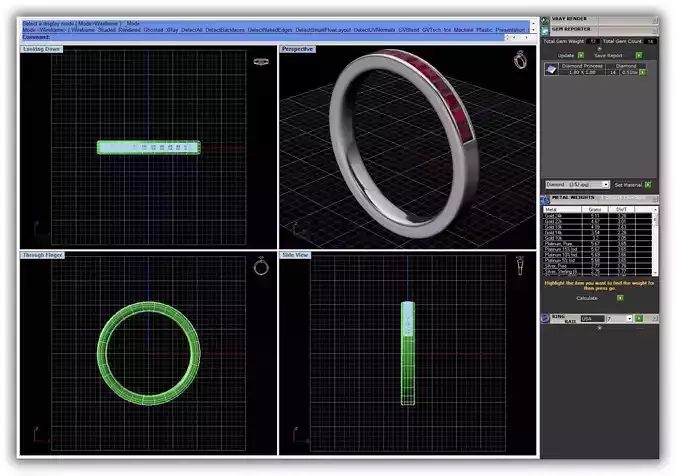Collapse the V-Ray Render panel corner button
This screenshot has height=476, width=676.
pyautogui.click(x=655, y=20)
